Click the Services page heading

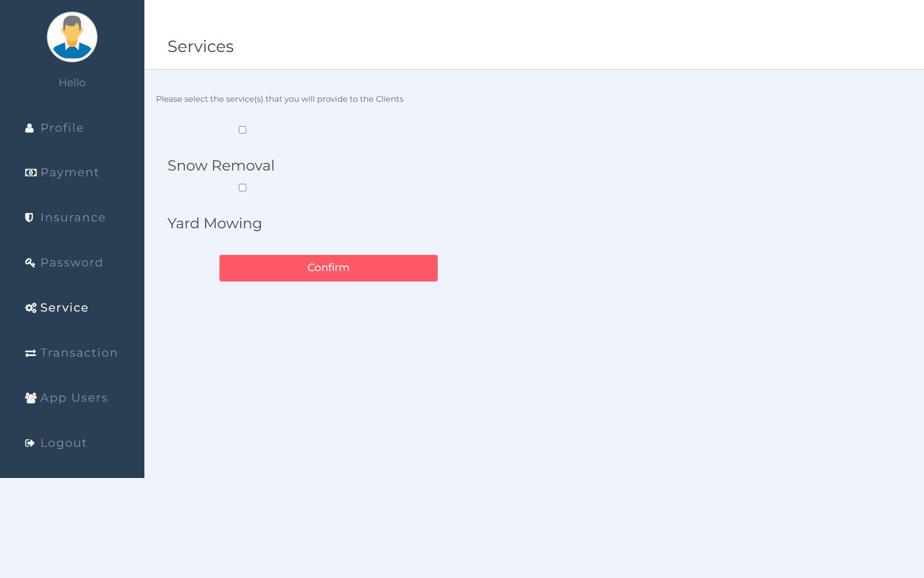coord(200,46)
